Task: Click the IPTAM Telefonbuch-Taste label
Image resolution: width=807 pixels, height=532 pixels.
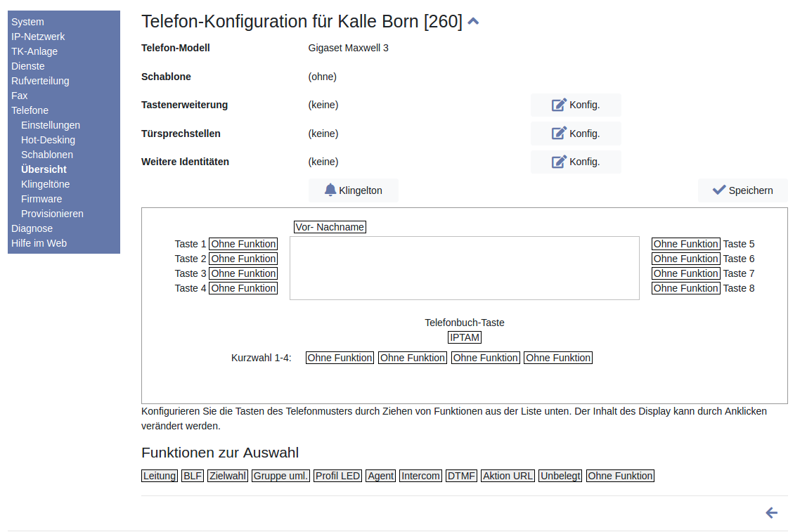Action: (x=465, y=337)
